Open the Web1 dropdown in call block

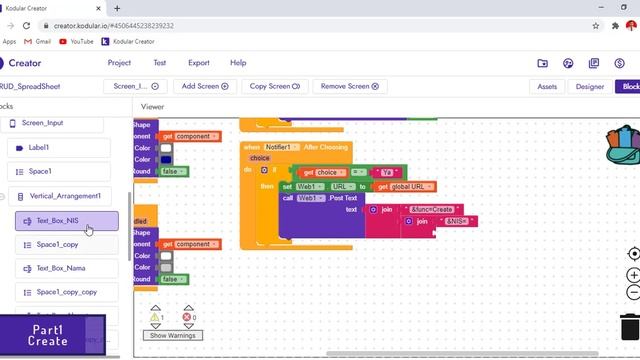[x=311, y=198]
